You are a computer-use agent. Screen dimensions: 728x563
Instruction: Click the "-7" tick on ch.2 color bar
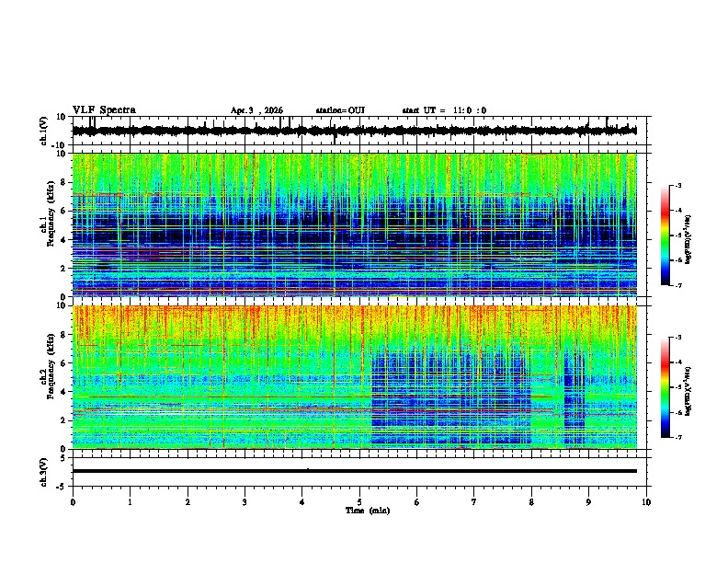coord(678,437)
